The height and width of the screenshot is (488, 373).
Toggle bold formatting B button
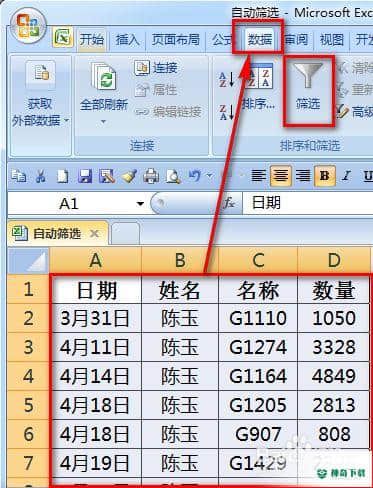pyautogui.click(x=324, y=176)
